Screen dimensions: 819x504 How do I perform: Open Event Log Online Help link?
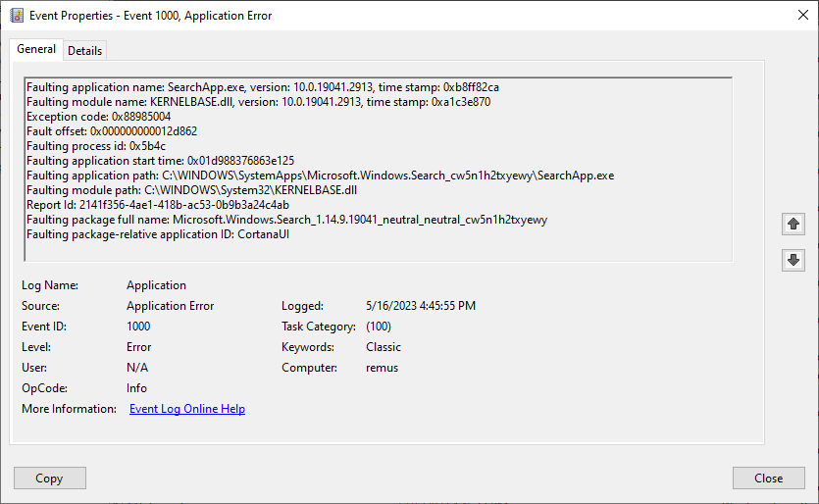click(x=187, y=409)
